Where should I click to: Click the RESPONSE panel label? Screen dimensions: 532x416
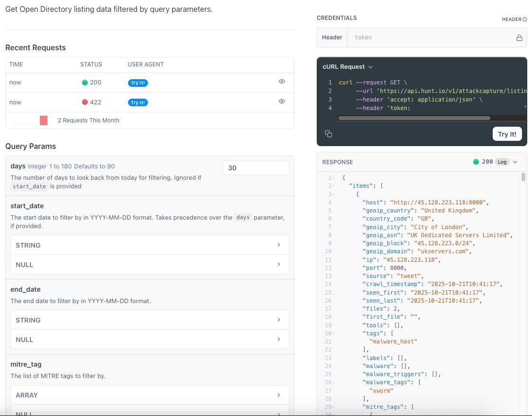338,162
